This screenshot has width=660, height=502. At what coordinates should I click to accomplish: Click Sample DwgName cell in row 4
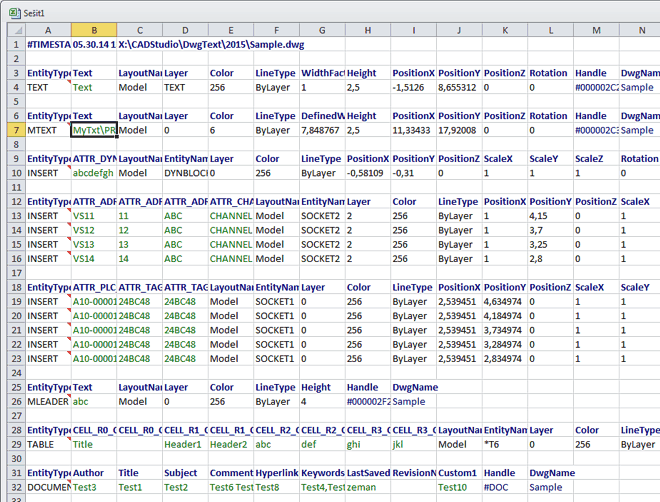640,87
